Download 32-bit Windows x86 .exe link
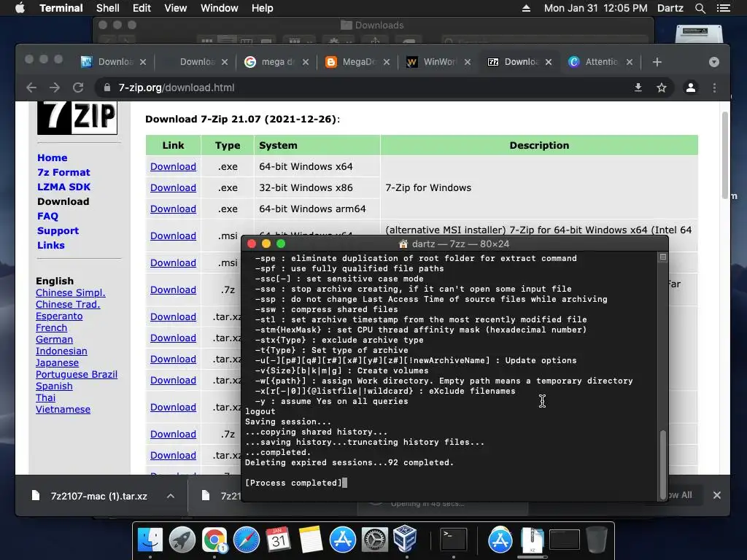Image resolution: width=747 pixels, height=560 pixels. [x=173, y=187]
